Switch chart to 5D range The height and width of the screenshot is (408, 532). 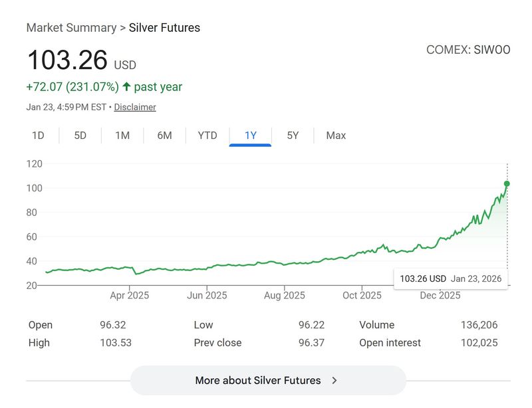pos(80,136)
